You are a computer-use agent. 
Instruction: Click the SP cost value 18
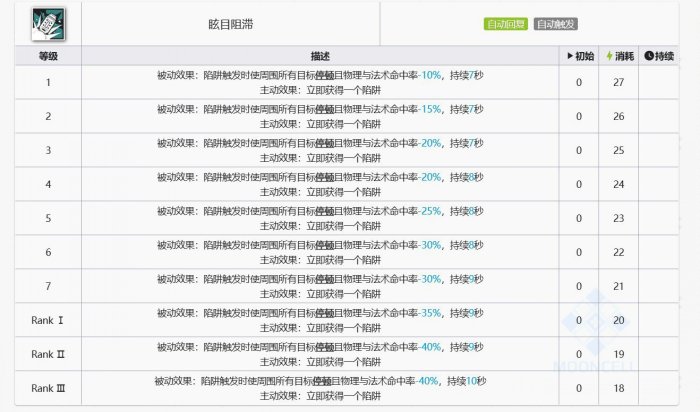tap(618, 388)
